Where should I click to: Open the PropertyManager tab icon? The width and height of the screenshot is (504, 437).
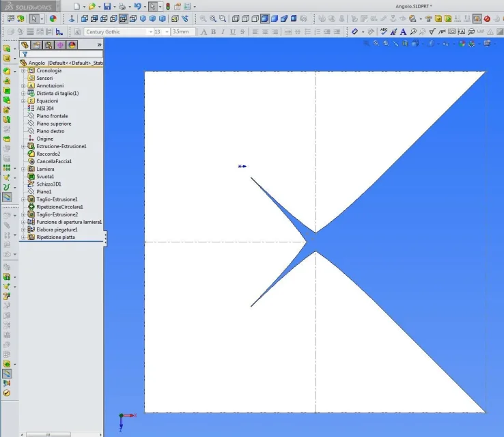coord(37,45)
